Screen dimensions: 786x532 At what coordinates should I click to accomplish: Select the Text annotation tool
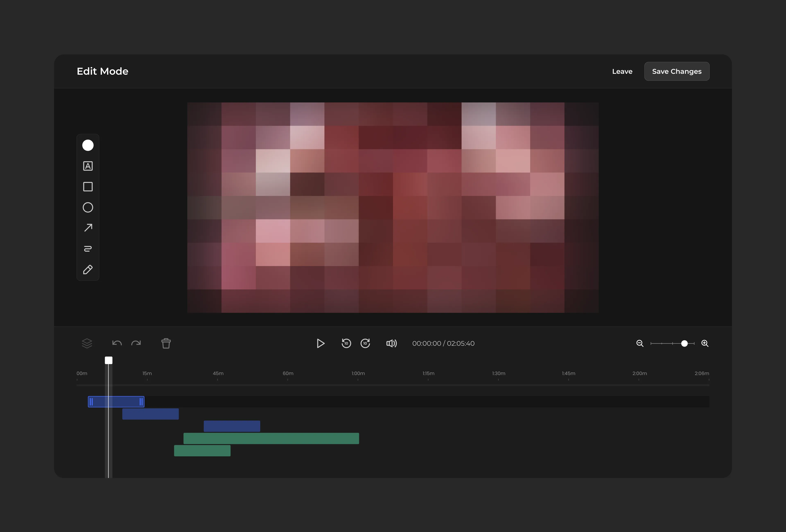pyautogui.click(x=88, y=166)
